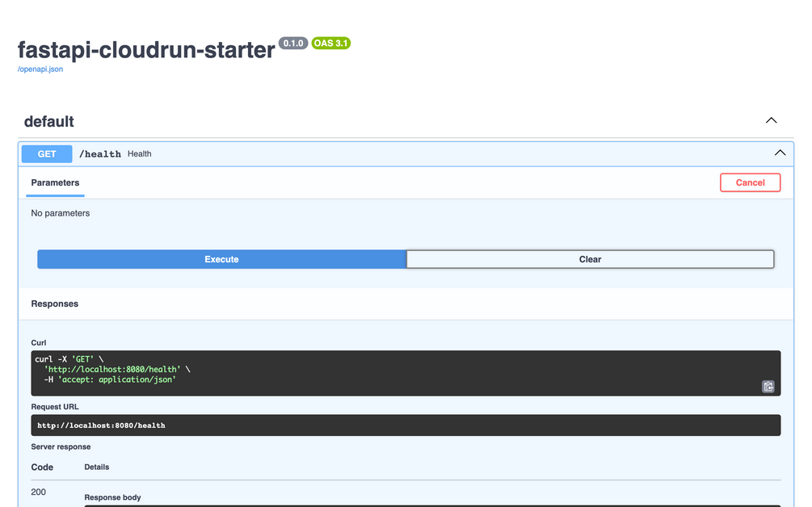Click the Clear button
This screenshot has height=507, width=812.
point(590,259)
